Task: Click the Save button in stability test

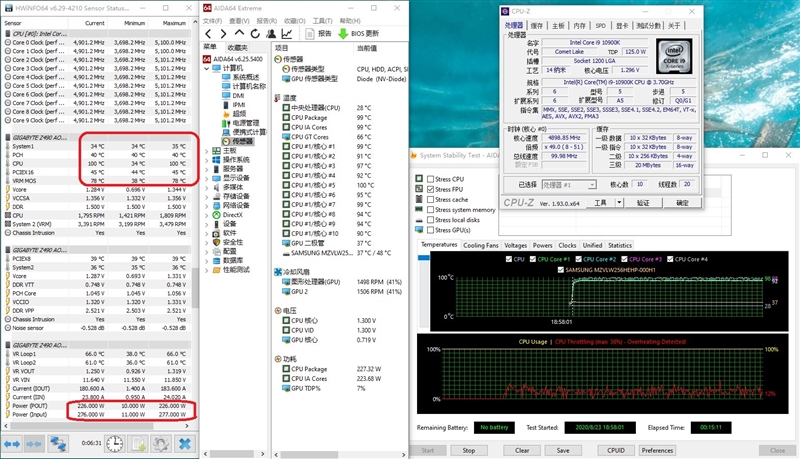Action: (563, 450)
